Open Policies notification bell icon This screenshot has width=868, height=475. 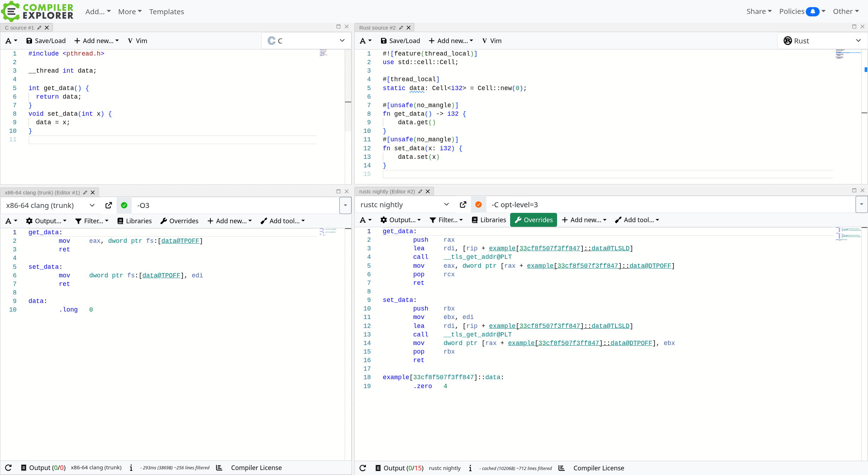pos(813,12)
